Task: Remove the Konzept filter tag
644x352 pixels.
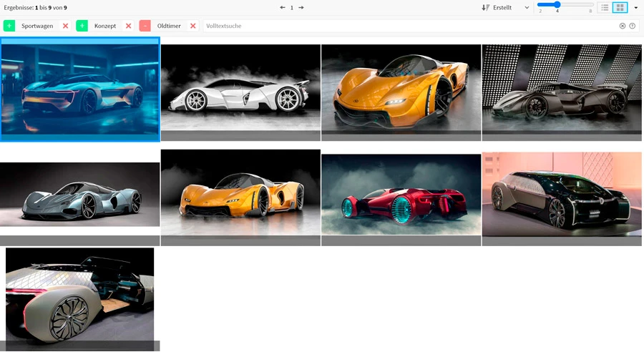Action: tap(129, 26)
